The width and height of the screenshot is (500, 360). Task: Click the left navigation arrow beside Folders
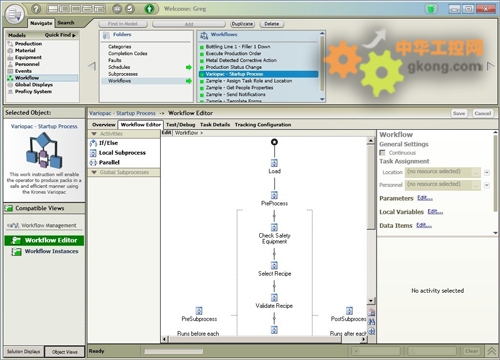coord(92,66)
